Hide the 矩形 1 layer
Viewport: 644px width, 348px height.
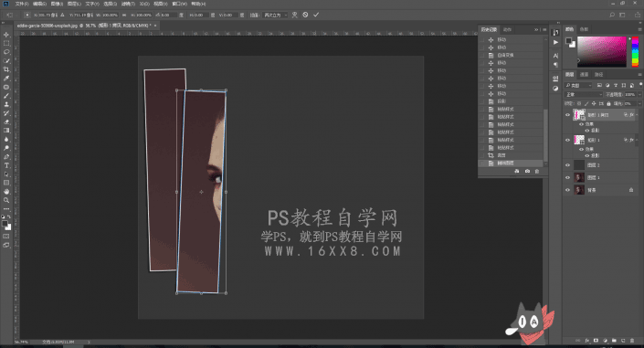pyautogui.click(x=568, y=140)
